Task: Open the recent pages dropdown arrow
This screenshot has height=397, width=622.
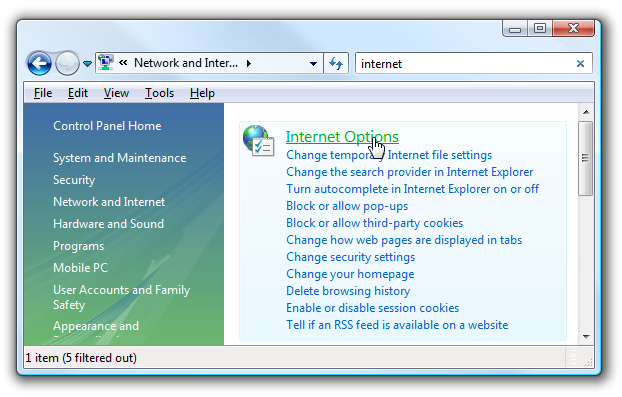Action: point(87,63)
